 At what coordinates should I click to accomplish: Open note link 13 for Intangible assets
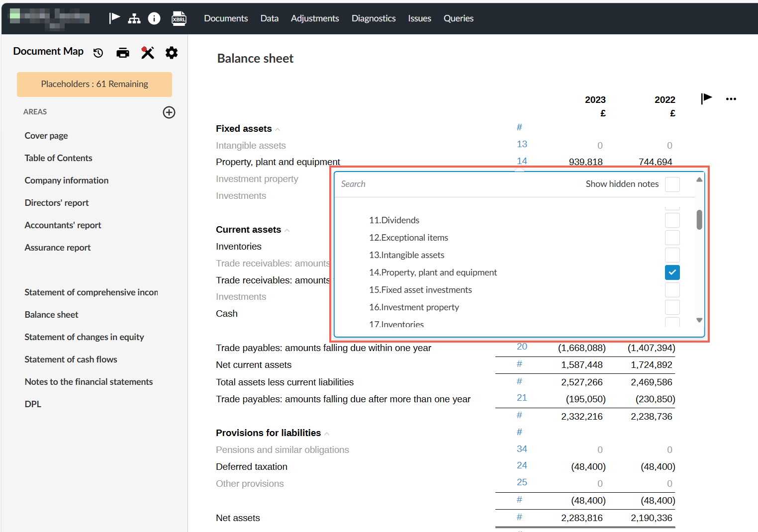point(522,144)
